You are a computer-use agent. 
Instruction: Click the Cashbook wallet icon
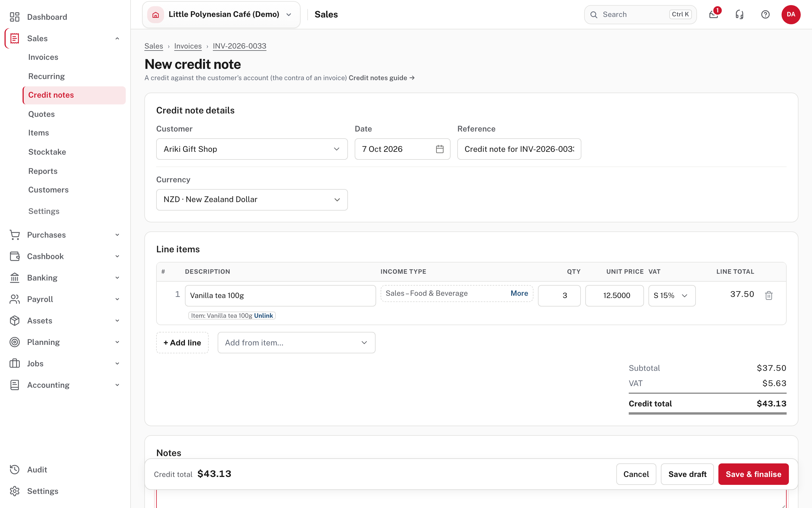[14, 256]
